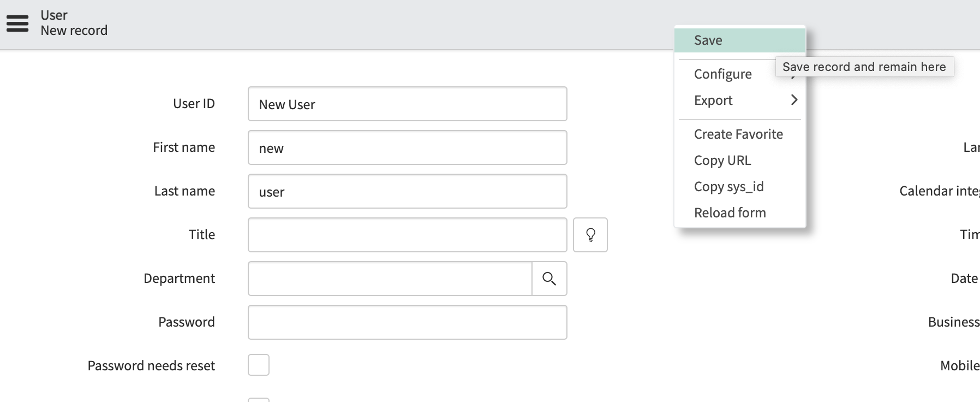
Task: Select Copy URL from the menu
Action: click(722, 160)
